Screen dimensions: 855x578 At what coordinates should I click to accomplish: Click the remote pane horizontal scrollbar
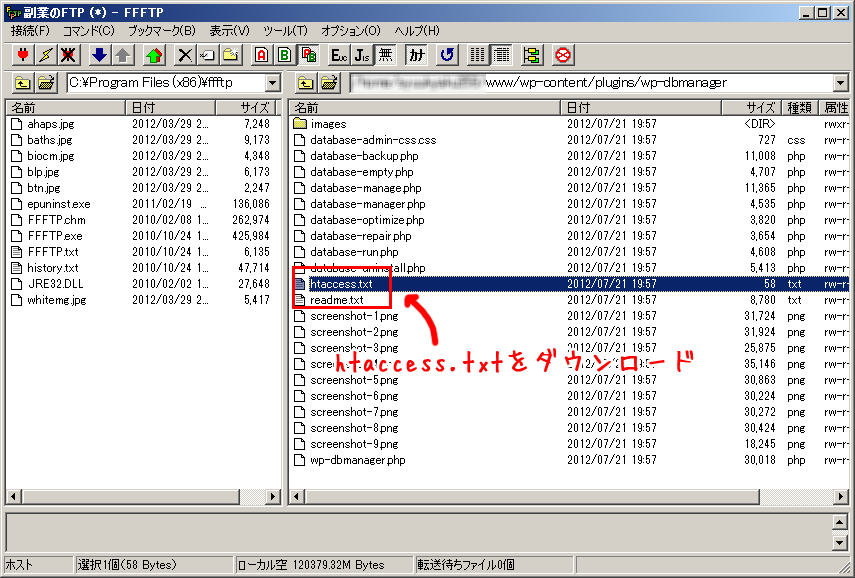pos(562,496)
